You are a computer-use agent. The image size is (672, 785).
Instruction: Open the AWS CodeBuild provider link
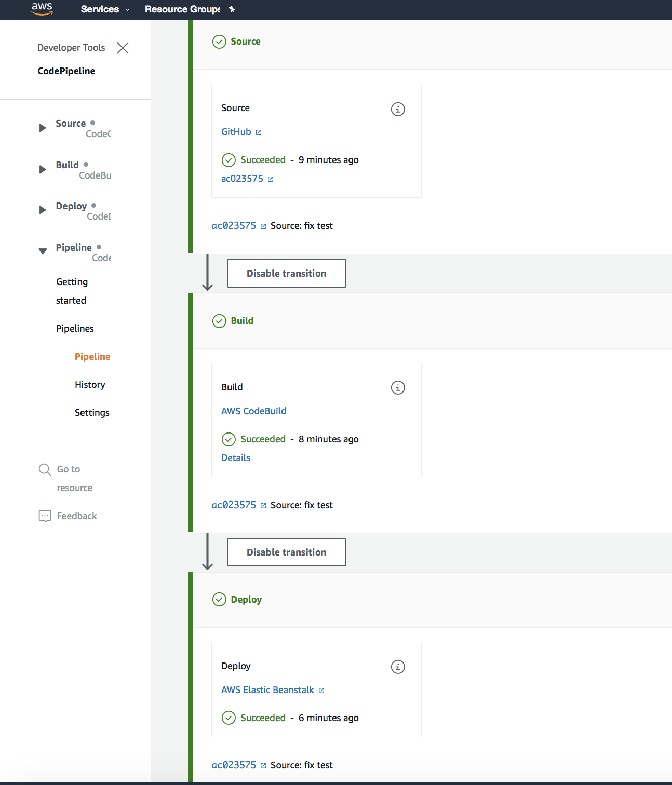(x=253, y=411)
